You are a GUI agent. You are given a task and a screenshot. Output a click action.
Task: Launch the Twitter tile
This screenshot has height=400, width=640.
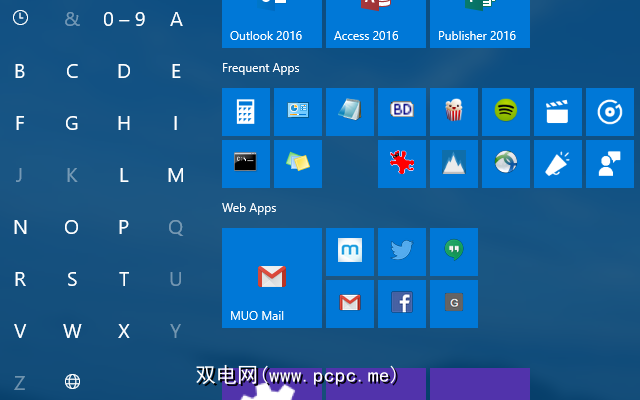click(x=402, y=251)
